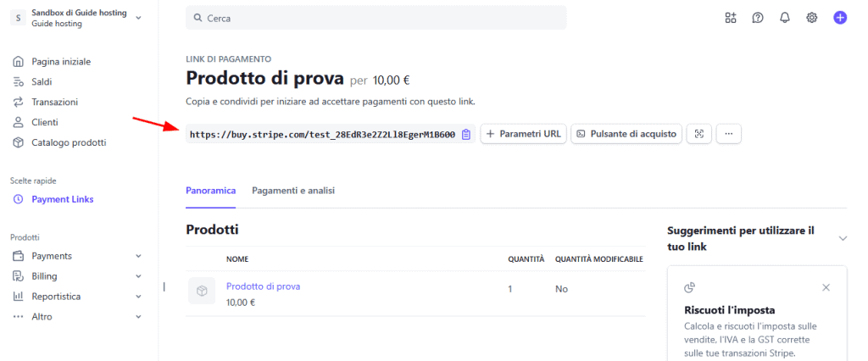Screen dimensions: 868x361
Task: Click the Quantità modificabile value No
Action: click(x=561, y=289)
